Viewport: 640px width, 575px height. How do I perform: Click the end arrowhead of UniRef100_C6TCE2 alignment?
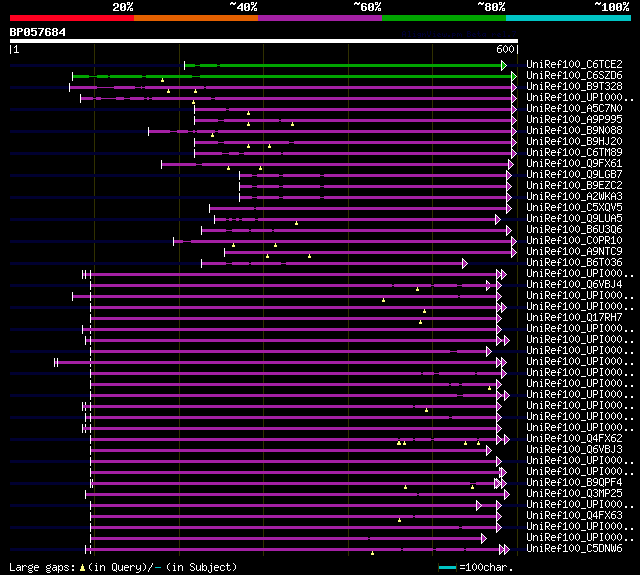point(504,65)
